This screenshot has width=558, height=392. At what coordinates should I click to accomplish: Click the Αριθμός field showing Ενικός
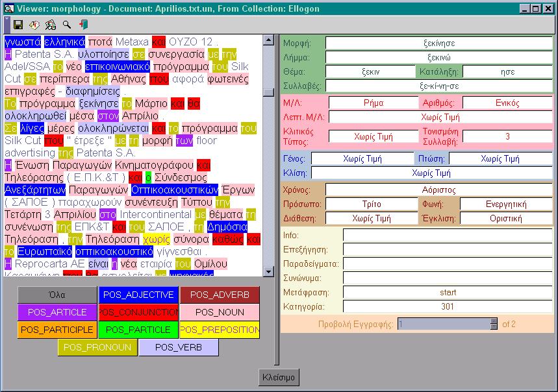tap(507, 103)
